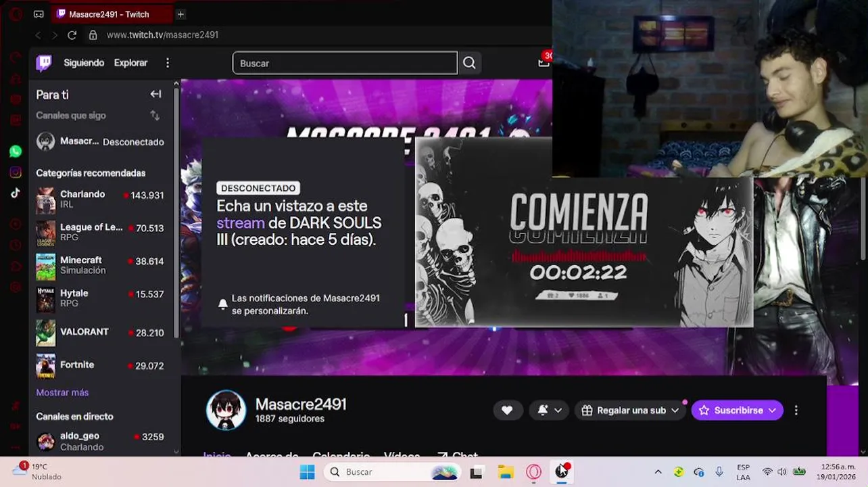The image size is (868, 487).
Task: Open the Twitch home logo
Action: 44,63
